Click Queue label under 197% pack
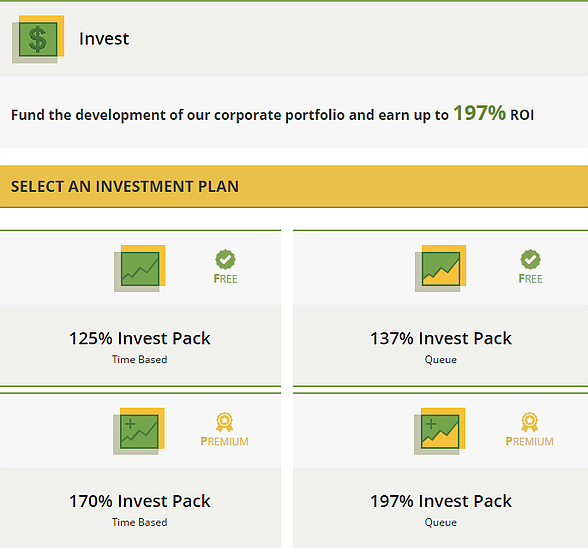 tap(441, 522)
